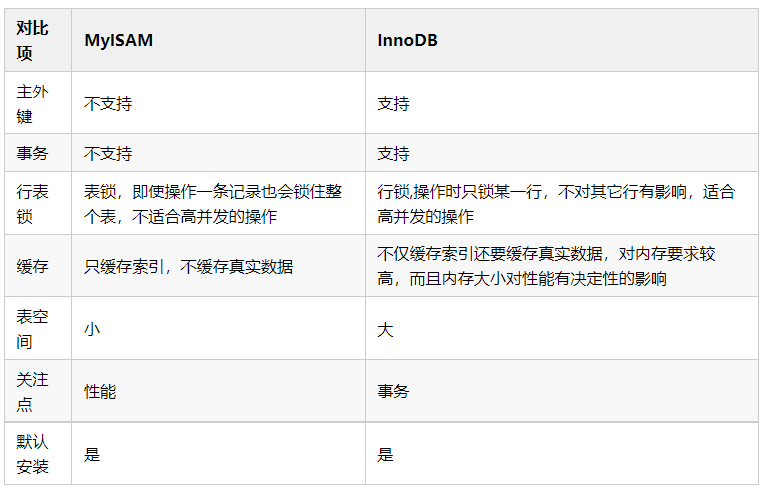Click the MyISAM column header
This screenshot has width=763, height=489.
tap(117, 41)
